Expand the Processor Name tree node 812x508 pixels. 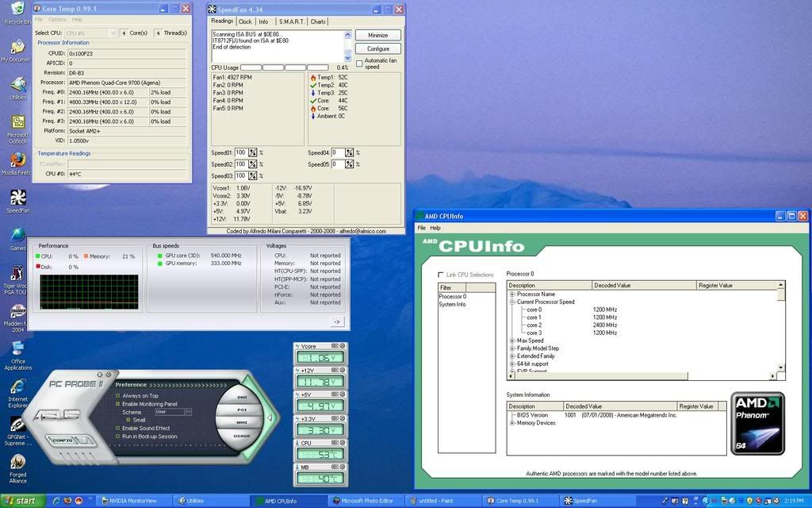pos(512,294)
